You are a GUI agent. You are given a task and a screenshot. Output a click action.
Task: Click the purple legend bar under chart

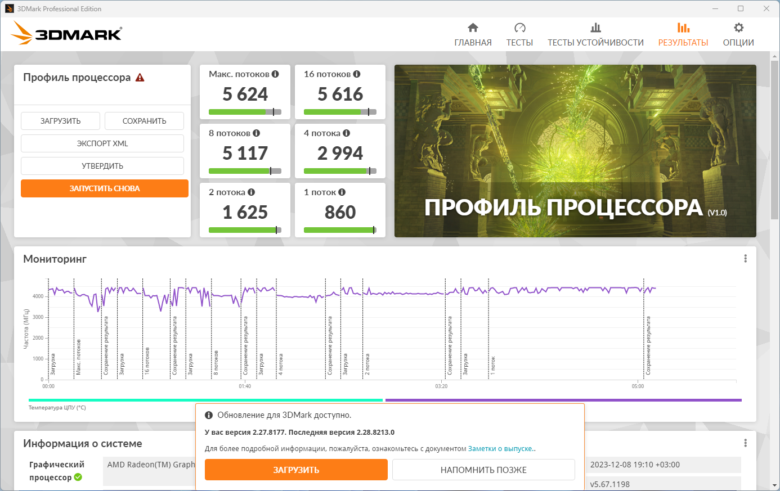coord(563,400)
